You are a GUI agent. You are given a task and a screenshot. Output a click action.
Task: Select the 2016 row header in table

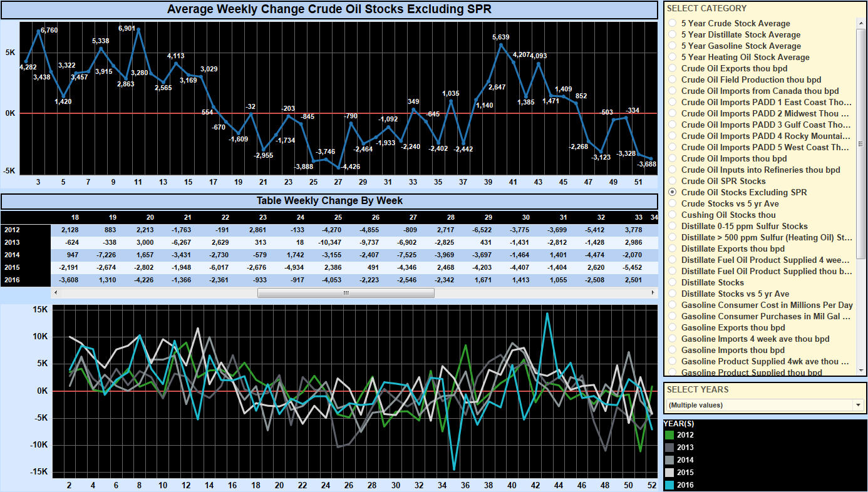tap(26, 280)
